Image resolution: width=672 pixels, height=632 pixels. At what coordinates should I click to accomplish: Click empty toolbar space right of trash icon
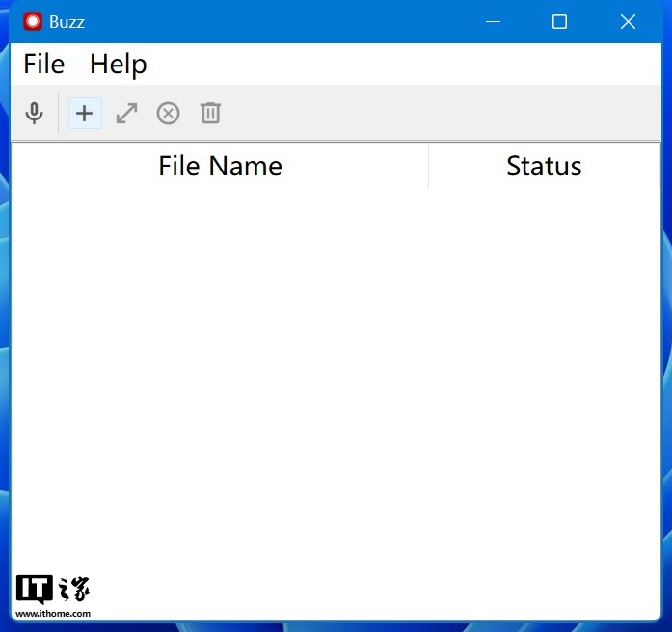point(434,114)
